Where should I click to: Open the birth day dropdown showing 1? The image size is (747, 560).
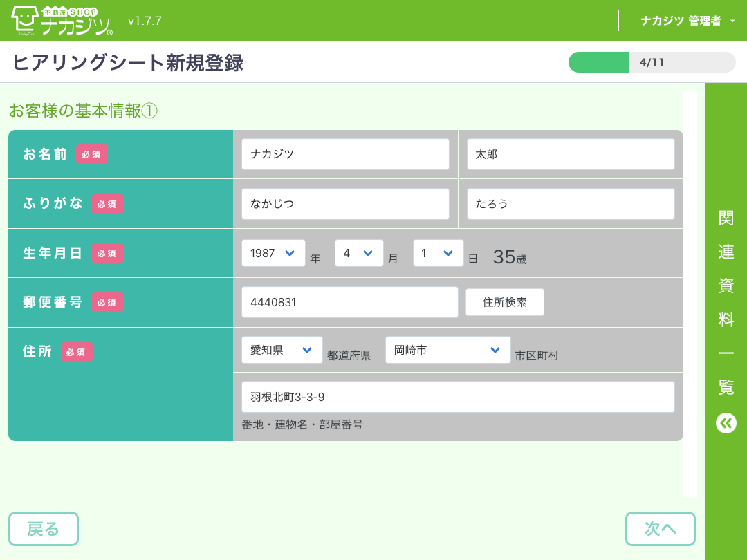[438, 253]
